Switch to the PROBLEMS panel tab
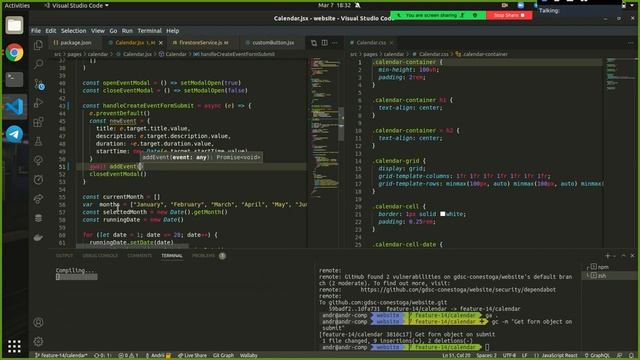 coord(203,256)
